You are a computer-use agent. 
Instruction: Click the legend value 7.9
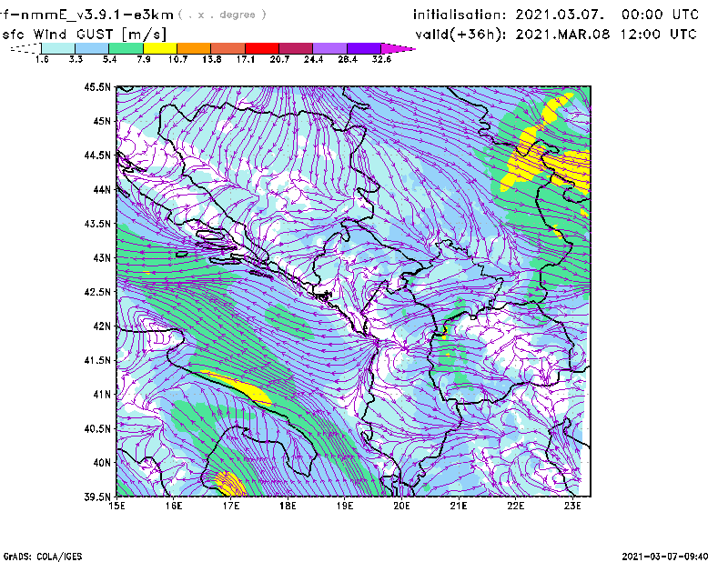144,59
